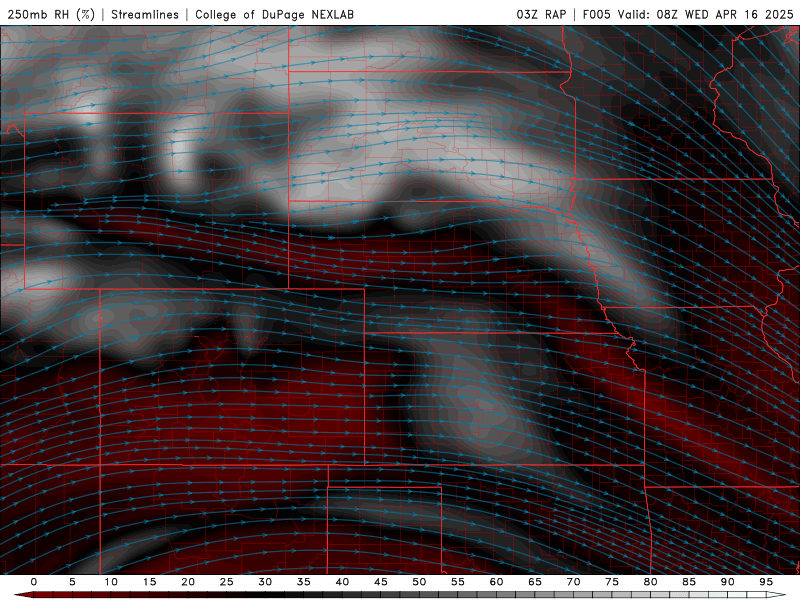
Task: Click the '20' label on color scale
Action: click(188, 582)
